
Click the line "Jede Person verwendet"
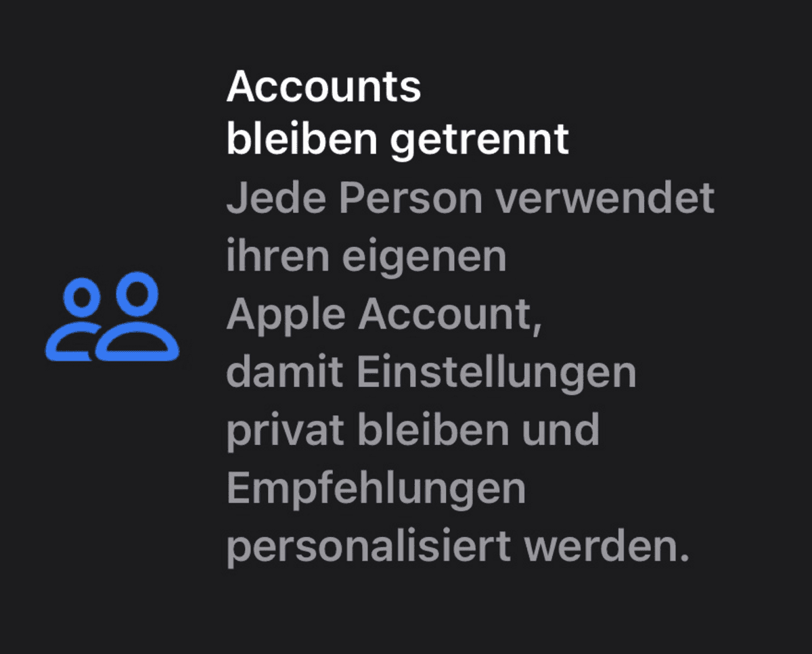(x=470, y=197)
